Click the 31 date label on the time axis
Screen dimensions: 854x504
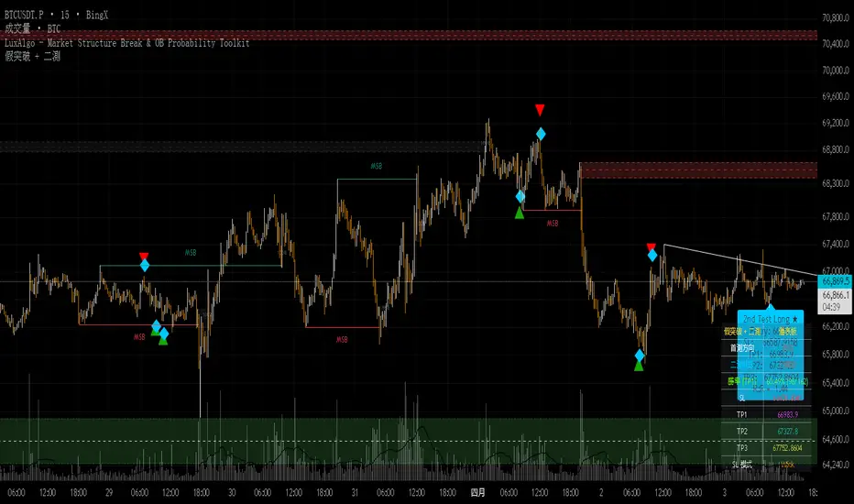coord(355,493)
